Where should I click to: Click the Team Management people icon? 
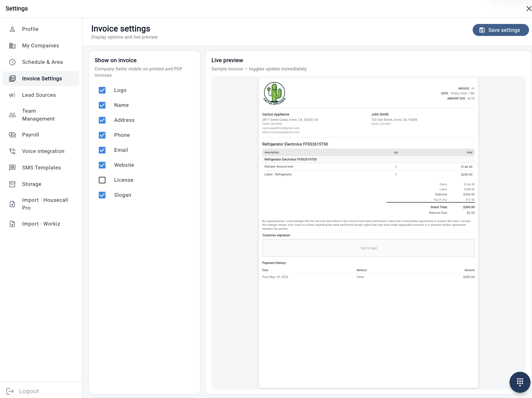[12, 115]
